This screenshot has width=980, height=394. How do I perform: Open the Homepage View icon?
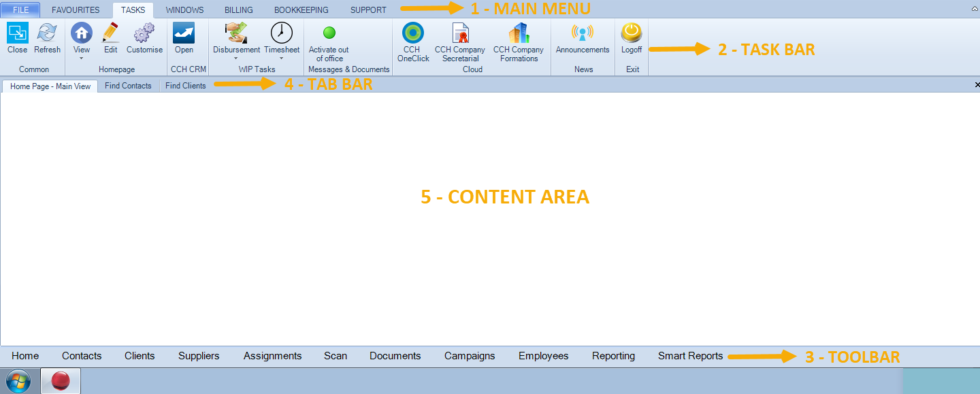(x=82, y=33)
